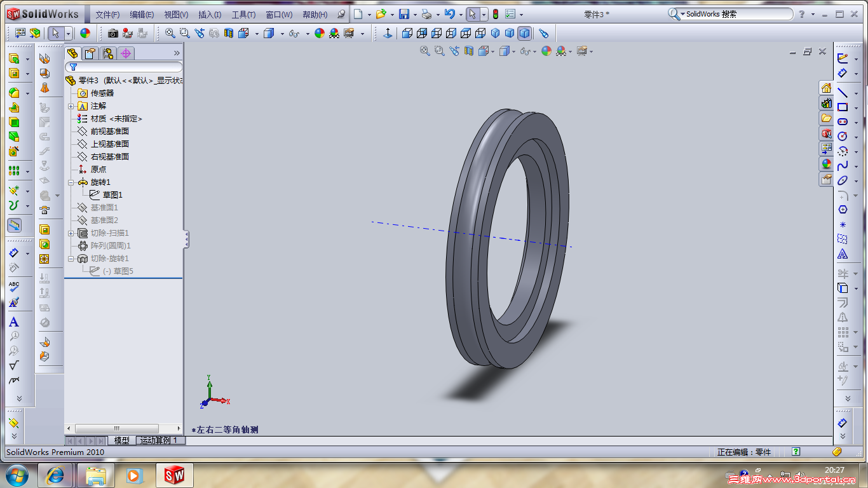868x488 pixels.
Task: Click the Normal To view icon
Action: pyautogui.click(x=388, y=33)
